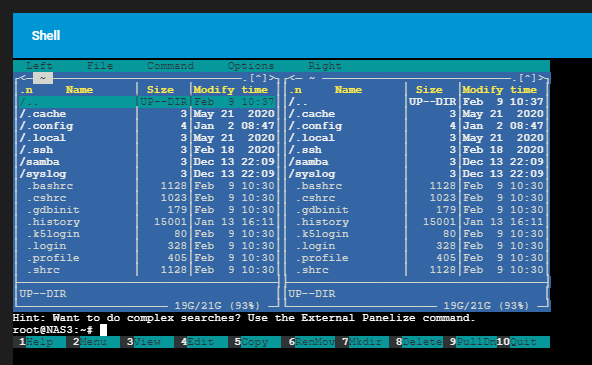592x365 pixels.
Task: Select .bashrc file in right panel
Action: point(416,186)
